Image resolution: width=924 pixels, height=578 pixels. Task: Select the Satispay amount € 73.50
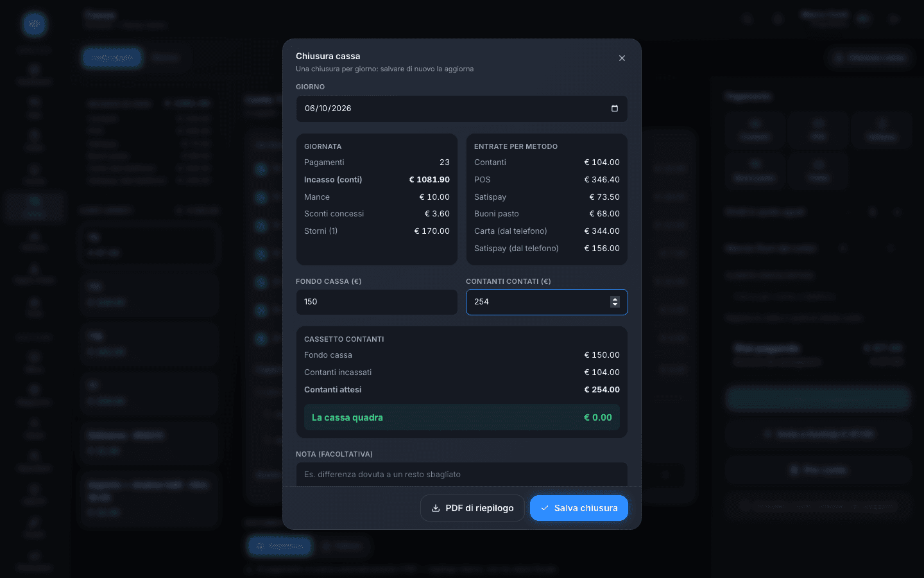coord(604,197)
